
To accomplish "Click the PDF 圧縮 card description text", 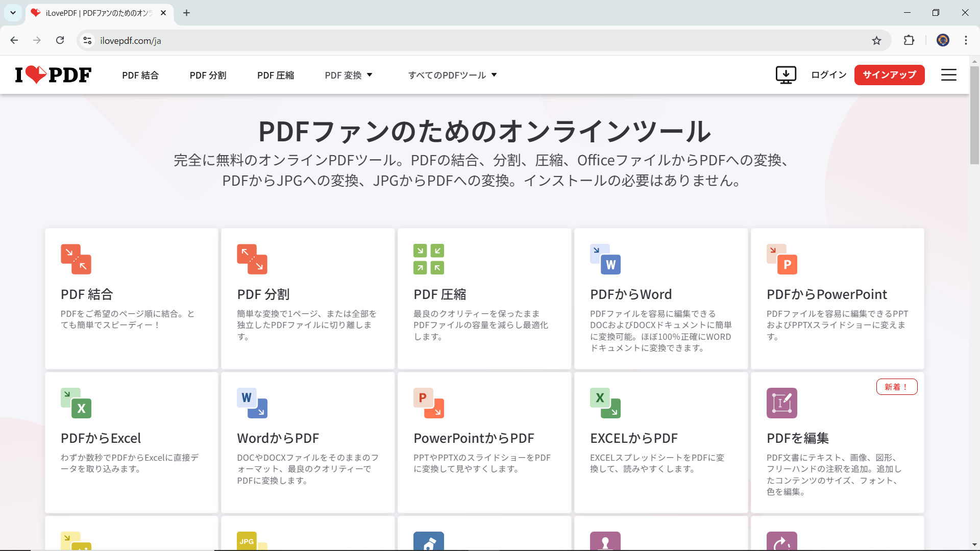I will click(480, 325).
